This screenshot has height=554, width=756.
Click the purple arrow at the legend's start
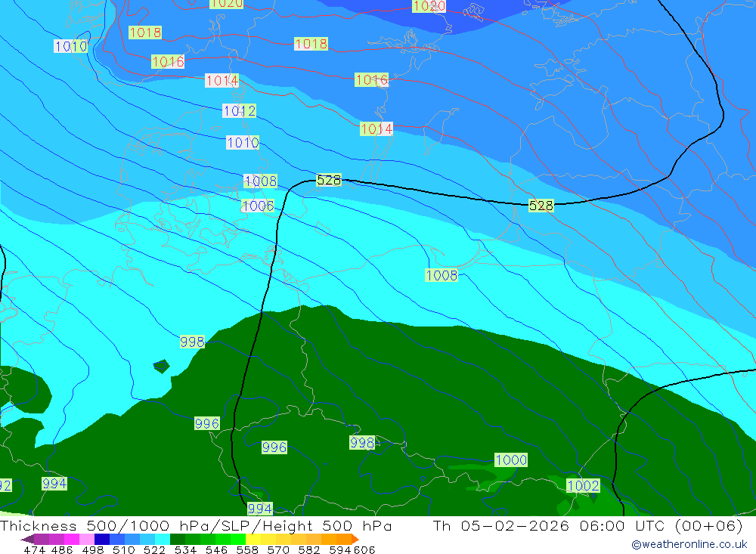point(27,539)
